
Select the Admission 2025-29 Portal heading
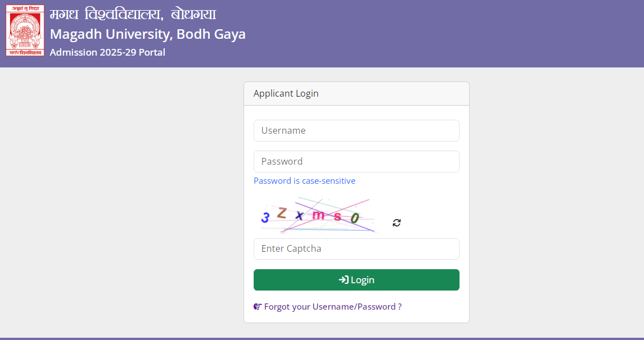point(107,52)
